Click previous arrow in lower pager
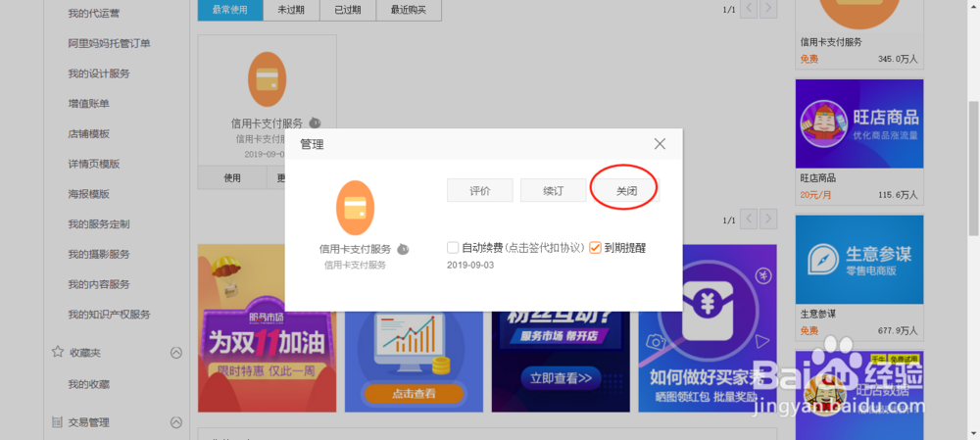Viewport: 980px width, 440px height. 750,220
